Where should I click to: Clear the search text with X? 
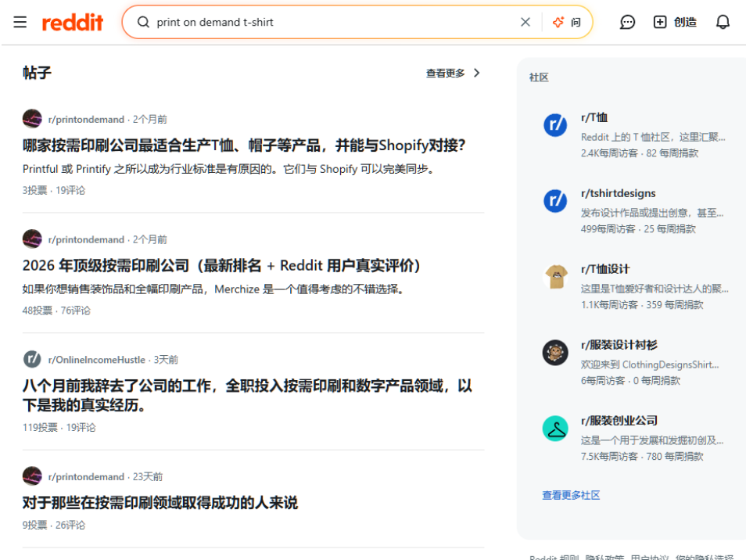click(525, 22)
